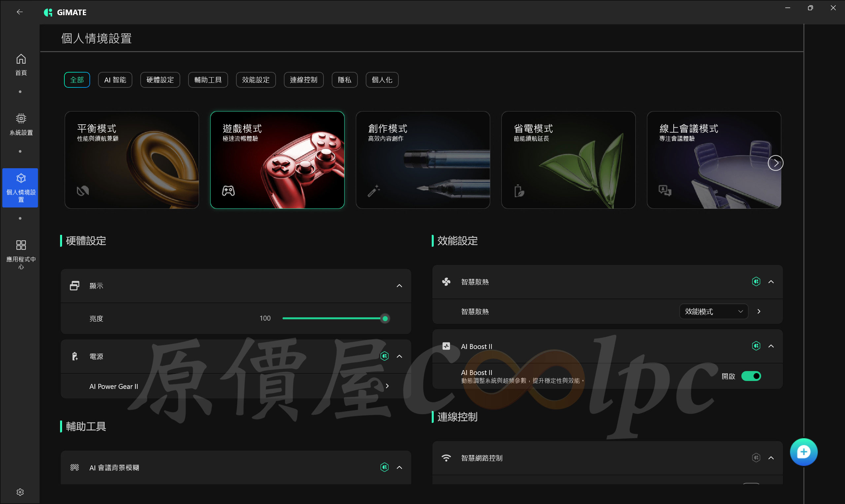Select the 省電模式 card
Screen dimensions: 845x504
tap(568, 160)
